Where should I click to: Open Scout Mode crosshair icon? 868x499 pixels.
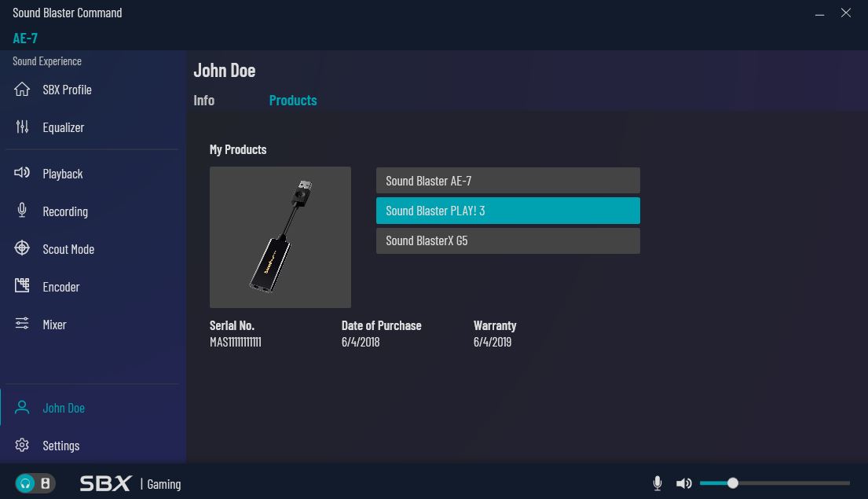[22, 248]
